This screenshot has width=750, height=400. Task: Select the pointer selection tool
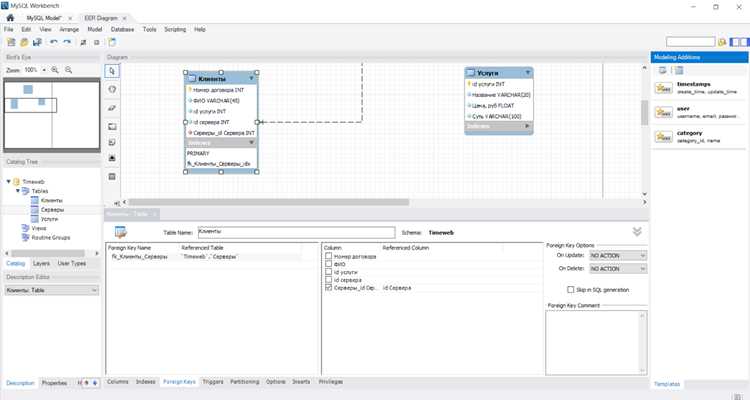click(112, 71)
